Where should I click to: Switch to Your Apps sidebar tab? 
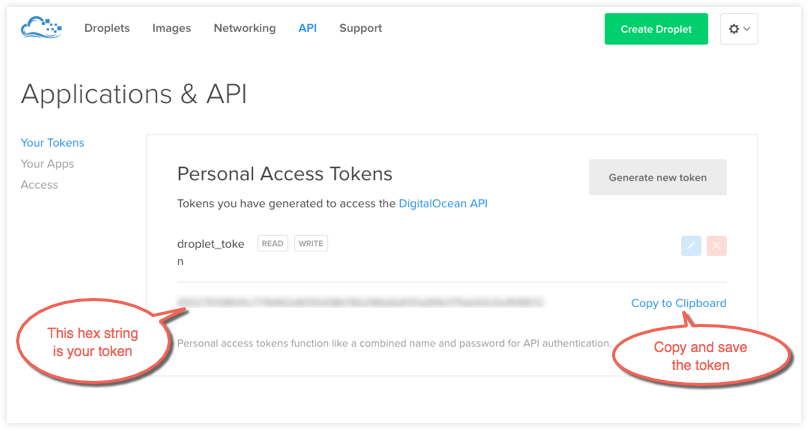pos(47,164)
